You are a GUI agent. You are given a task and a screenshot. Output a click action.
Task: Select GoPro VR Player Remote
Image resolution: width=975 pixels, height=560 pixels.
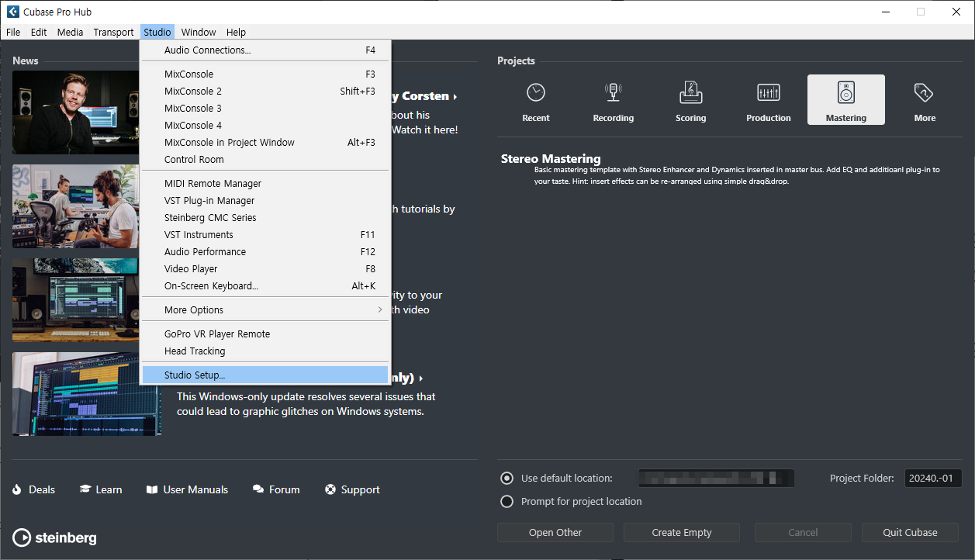tap(265, 334)
